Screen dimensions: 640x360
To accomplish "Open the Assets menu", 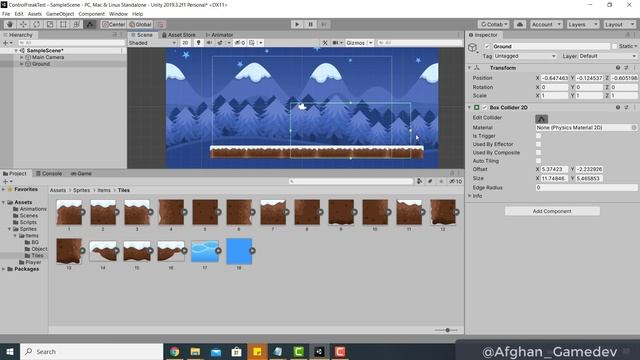I will (35, 14).
